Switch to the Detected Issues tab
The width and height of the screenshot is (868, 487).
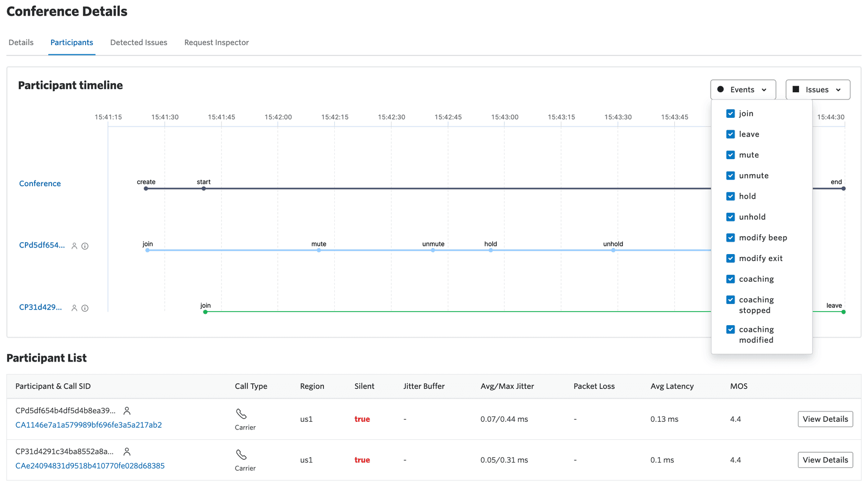(x=138, y=42)
